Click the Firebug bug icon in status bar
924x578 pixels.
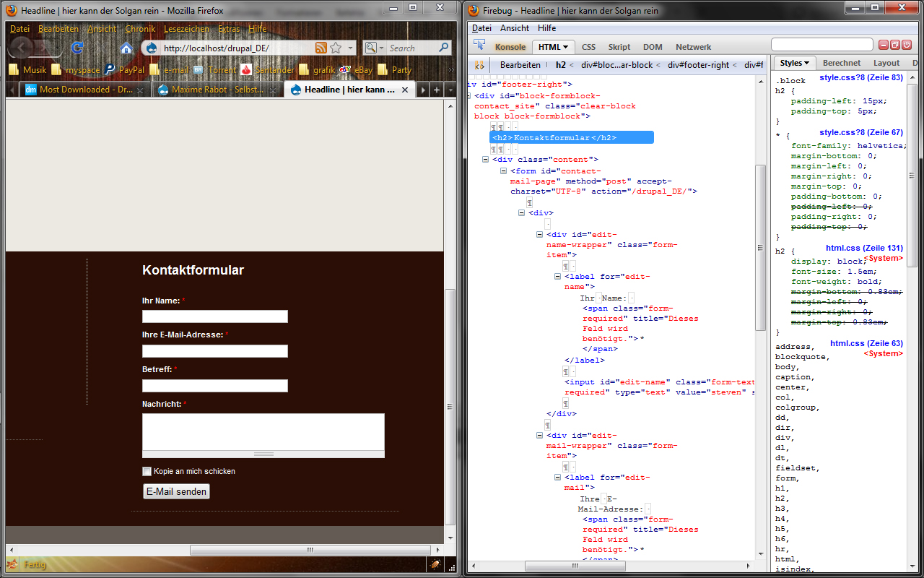(435, 564)
